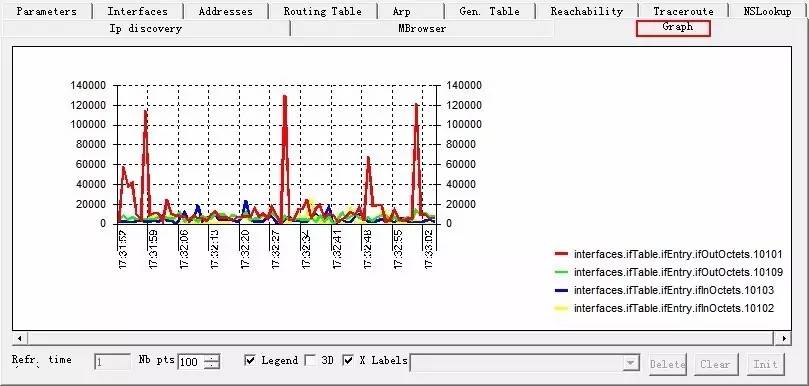Viewport: 809px width, 386px height.
Task: Switch to the Routing Table tab
Action: pyautogui.click(x=322, y=11)
